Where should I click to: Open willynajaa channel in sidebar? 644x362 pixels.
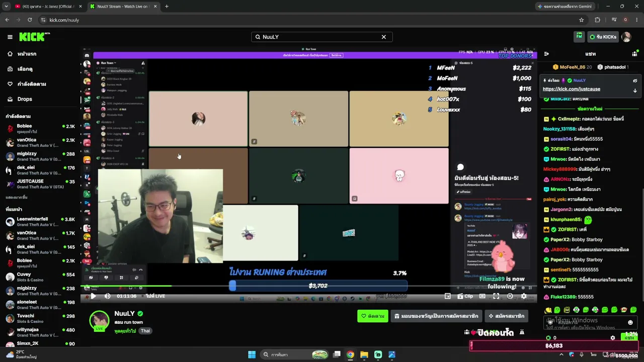pos(40,332)
